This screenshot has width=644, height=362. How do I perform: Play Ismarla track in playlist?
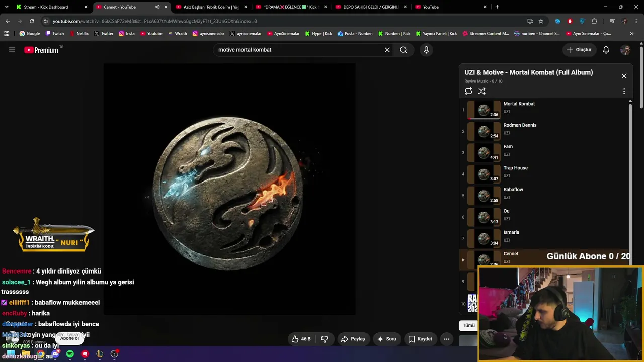pyautogui.click(x=543, y=238)
